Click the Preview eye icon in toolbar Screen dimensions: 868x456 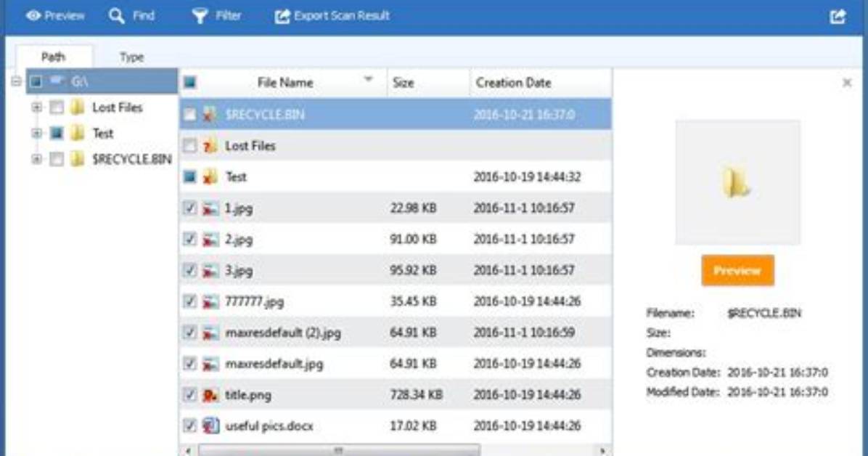coord(33,15)
